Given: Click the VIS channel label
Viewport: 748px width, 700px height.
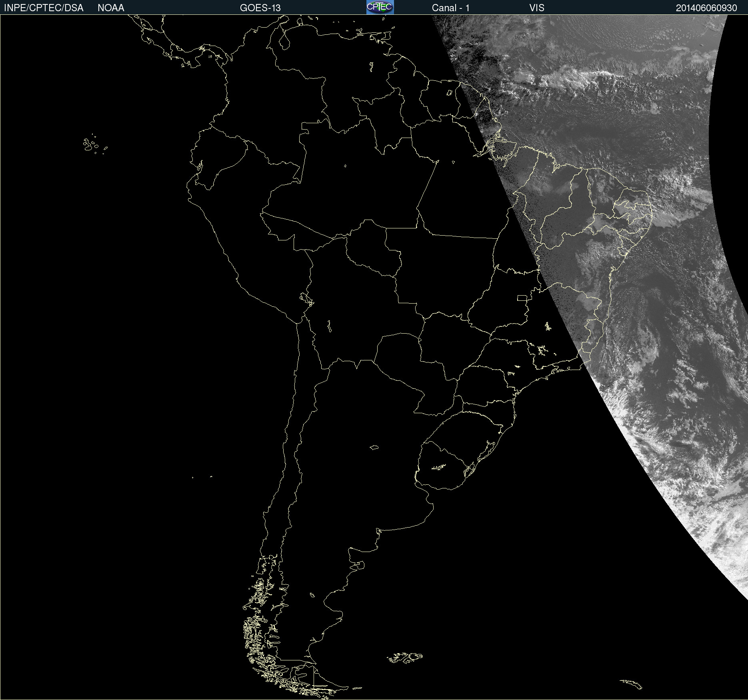Looking at the screenshot, I should pyautogui.click(x=537, y=8).
